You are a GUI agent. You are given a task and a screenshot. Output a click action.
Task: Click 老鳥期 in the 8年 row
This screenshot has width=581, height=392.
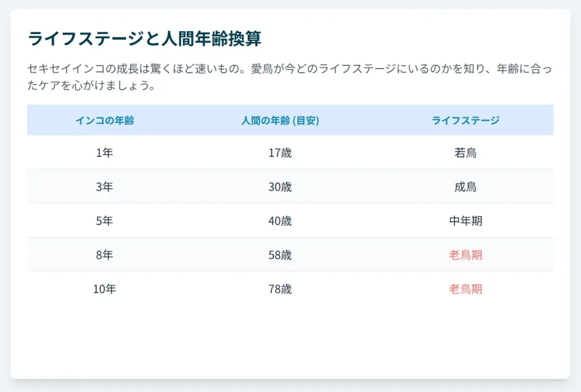[465, 255]
